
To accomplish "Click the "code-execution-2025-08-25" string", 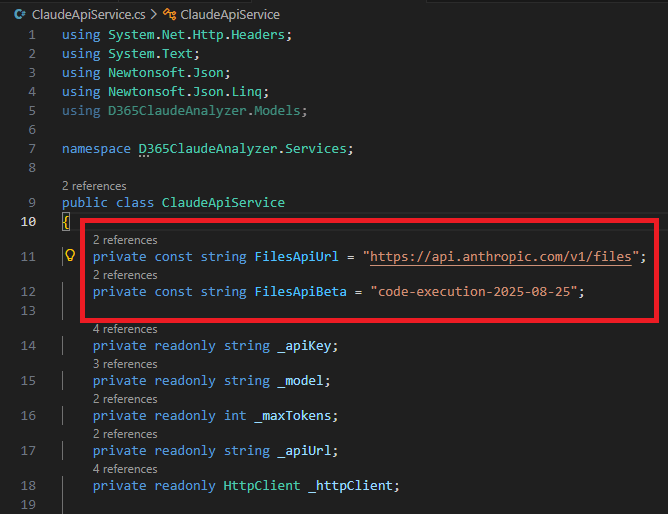I will (x=476, y=292).
